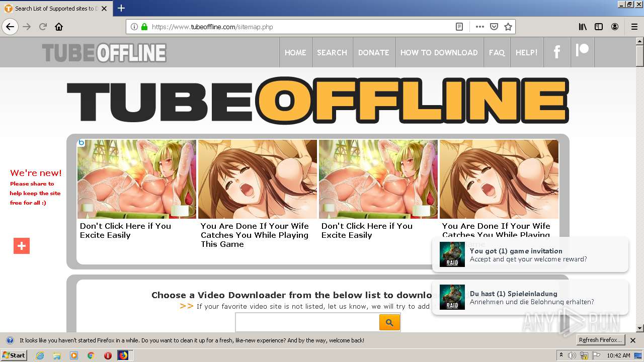The height and width of the screenshot is (362, 644).
Task: Click the Refresh Firefox... button
Action: click(601, 340)
